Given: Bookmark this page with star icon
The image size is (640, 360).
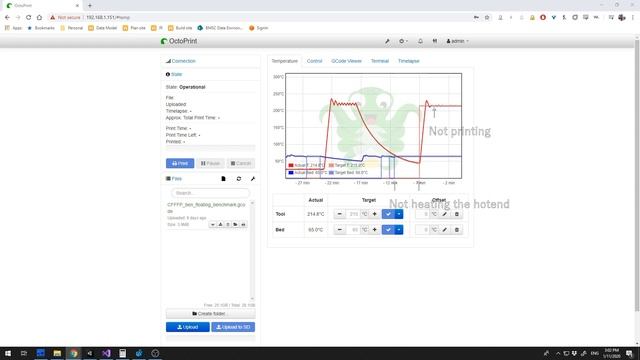Looking at the screenshot, I should point(487,18).
